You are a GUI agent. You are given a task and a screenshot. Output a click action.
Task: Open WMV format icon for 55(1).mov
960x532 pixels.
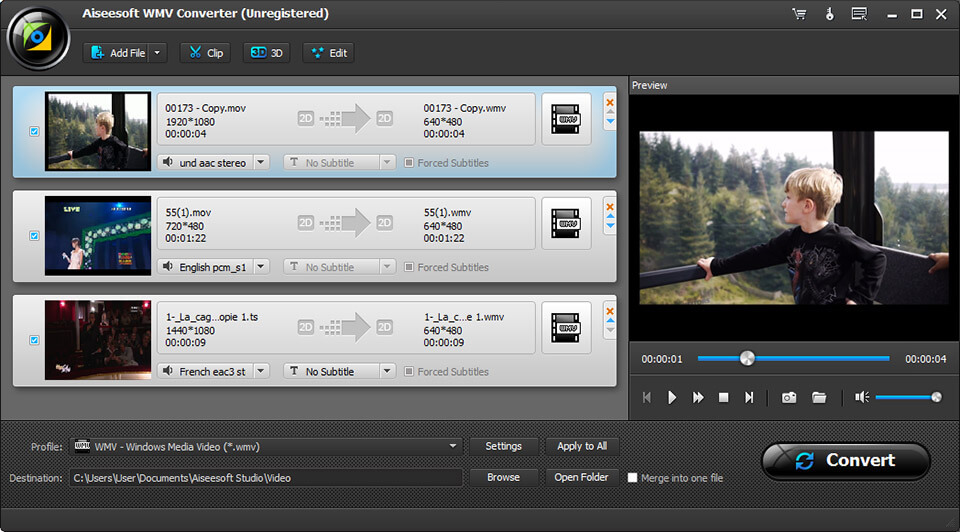click(566, 223)
